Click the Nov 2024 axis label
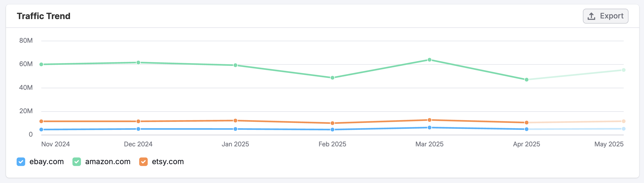The image size is (644, 183). [55, 144]
